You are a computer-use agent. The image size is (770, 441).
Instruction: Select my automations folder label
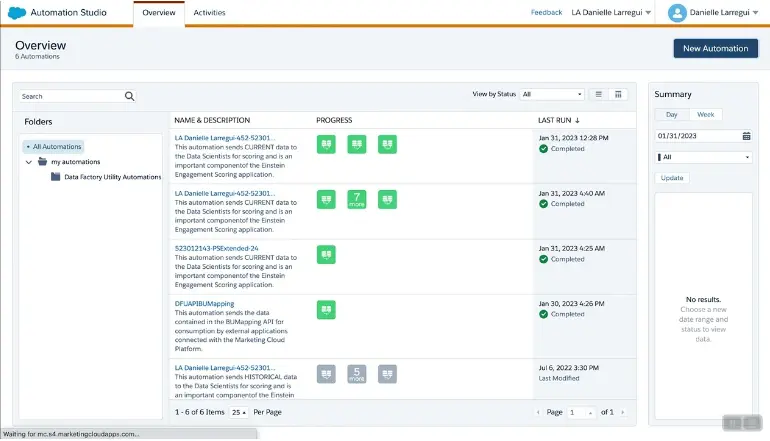click(x=76, y=162)
